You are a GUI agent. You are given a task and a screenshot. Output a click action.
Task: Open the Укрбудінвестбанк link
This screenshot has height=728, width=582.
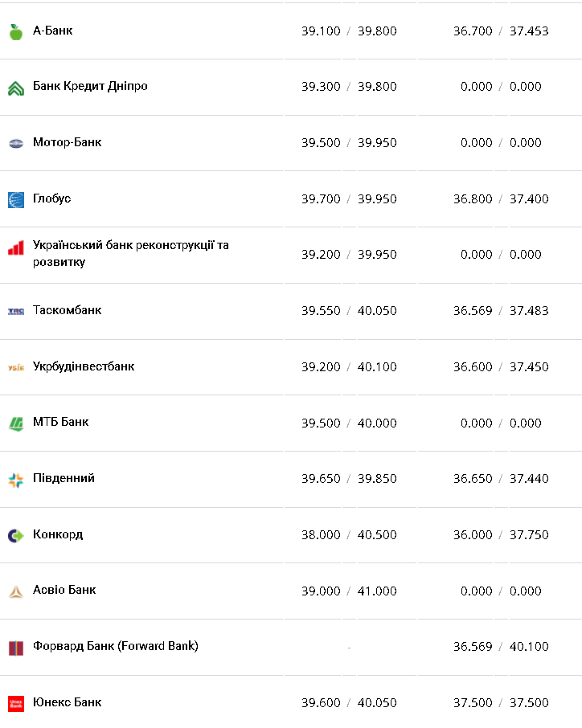[84, 366]
